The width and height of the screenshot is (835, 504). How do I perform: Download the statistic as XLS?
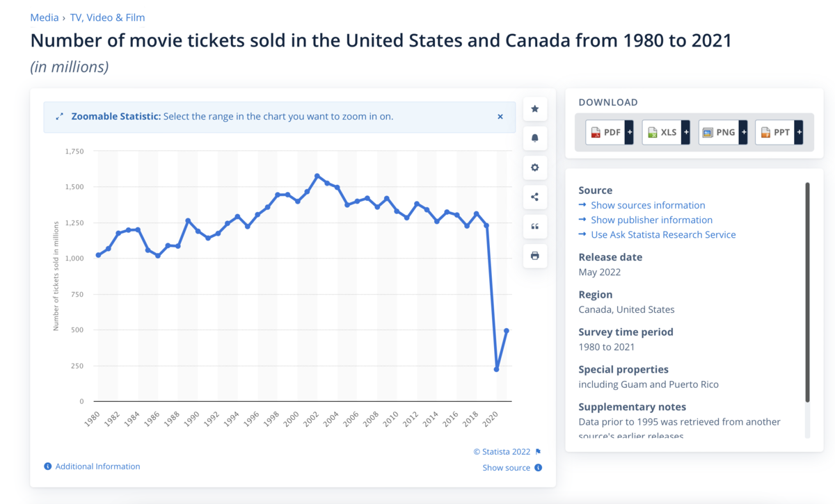coord(661,132)
